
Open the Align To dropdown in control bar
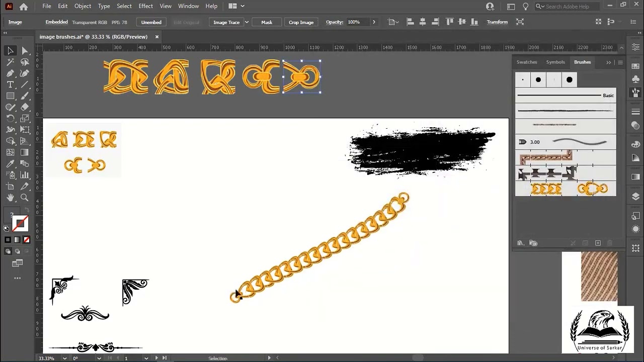pyautogui.click(x=393, y=22)
